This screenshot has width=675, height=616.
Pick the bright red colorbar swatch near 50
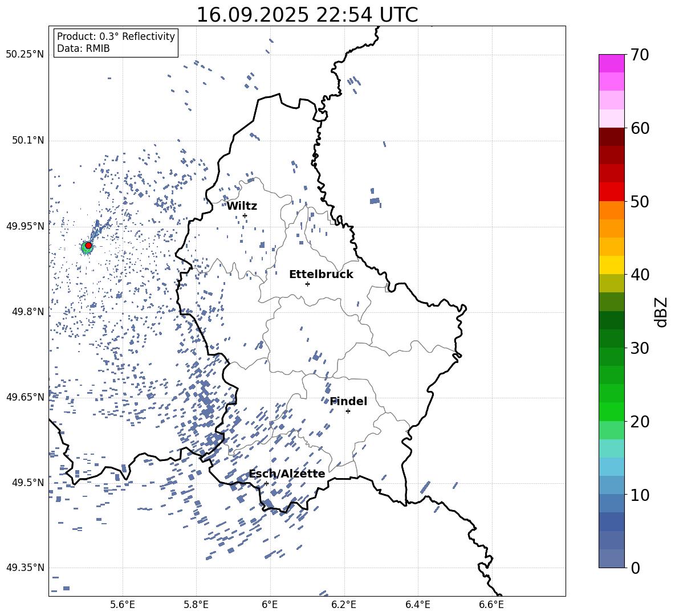click(x=612, y=192)
